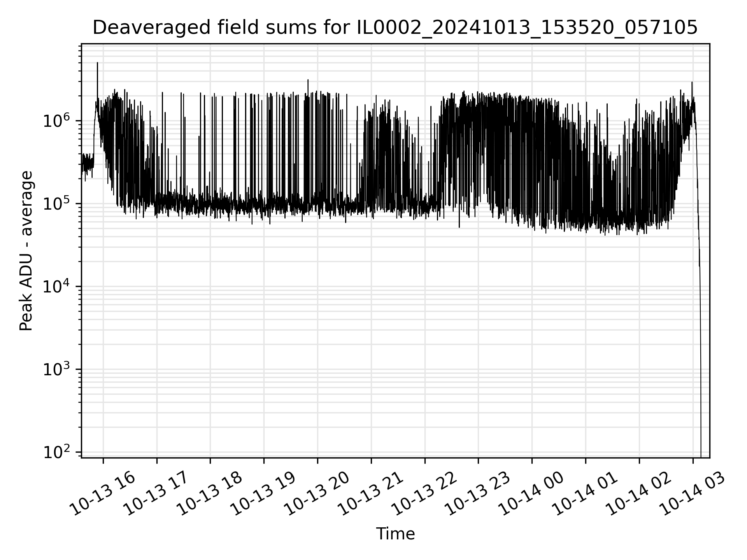Screen dimensions: 747x560
Task: Click x-axis tick label '10-14 02'
Action: [639, 494]
